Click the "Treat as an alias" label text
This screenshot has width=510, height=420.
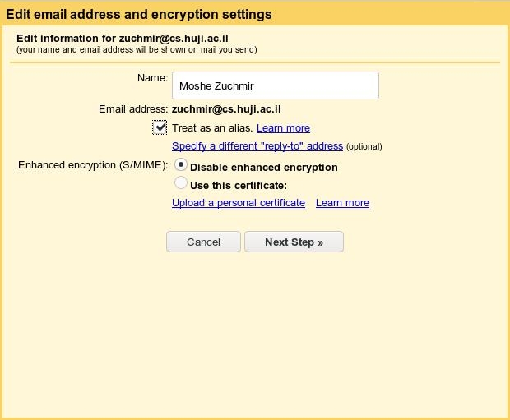pos(212,128)
